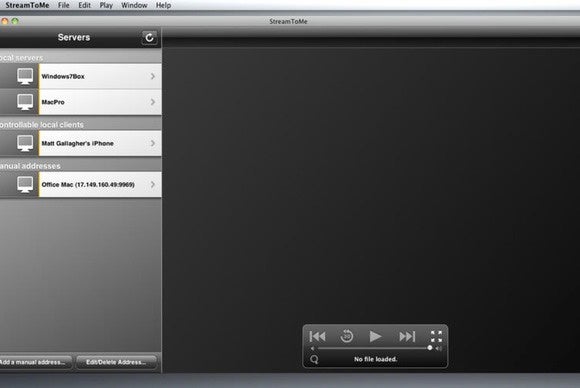580x388 pixels.
Task: Open MacPro server chevron
Action: (153, 102)
